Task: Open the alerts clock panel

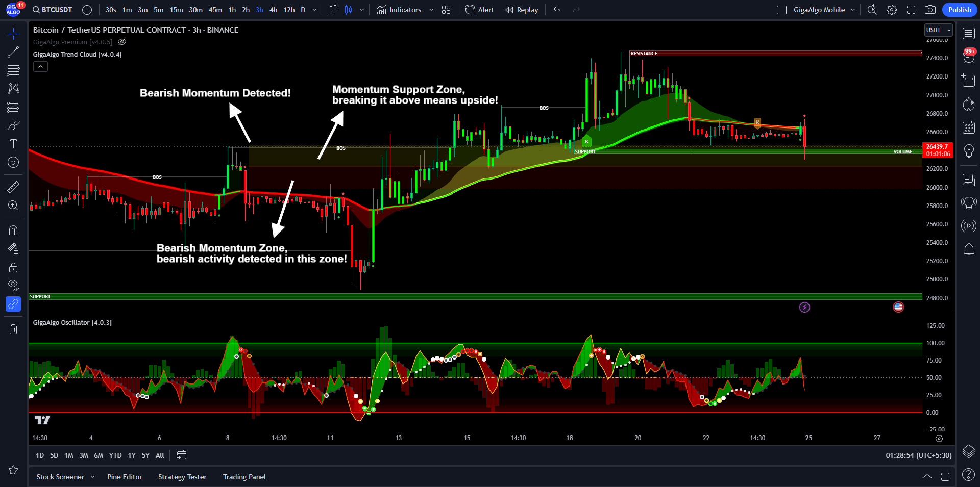Action: (x=968, y=57)
